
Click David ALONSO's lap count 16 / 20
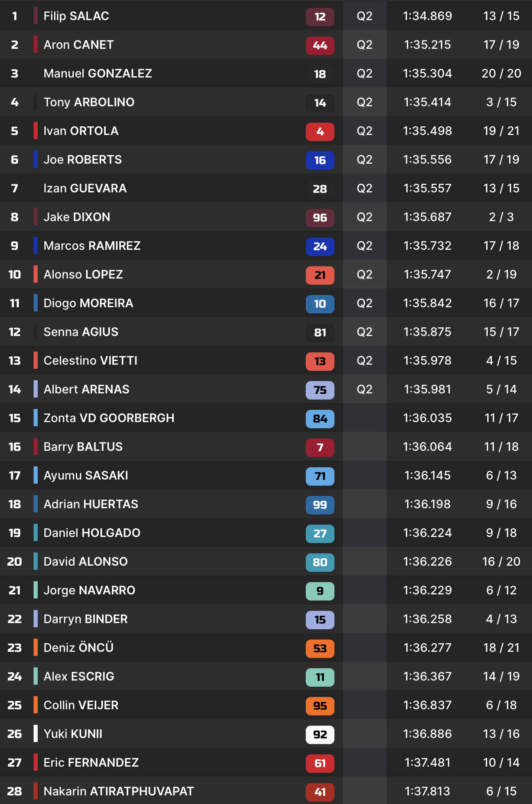[x=501, y=562]
